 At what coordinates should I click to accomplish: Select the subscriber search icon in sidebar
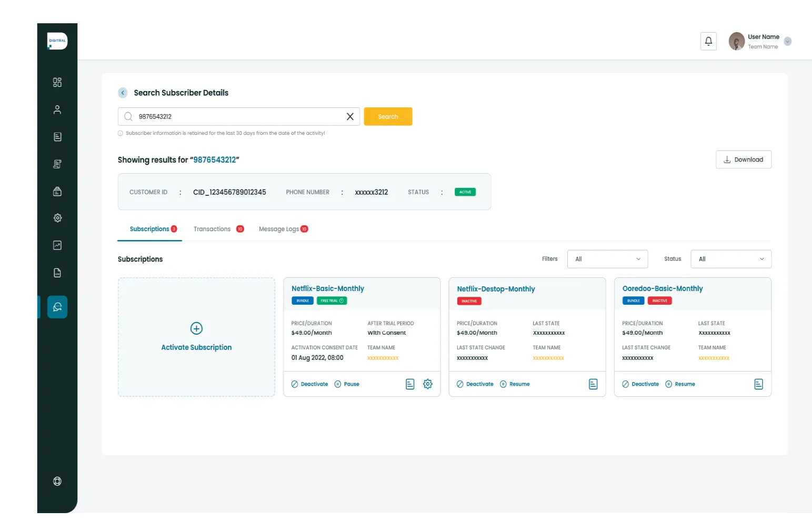point(57,307)
